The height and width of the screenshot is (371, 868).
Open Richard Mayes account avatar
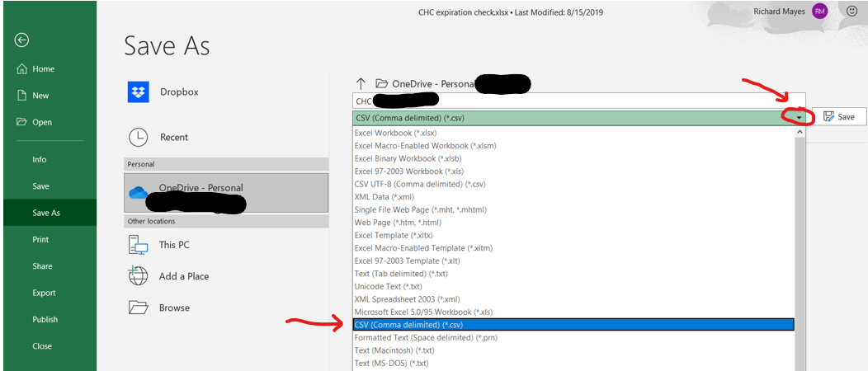click(x=820, y=11)
